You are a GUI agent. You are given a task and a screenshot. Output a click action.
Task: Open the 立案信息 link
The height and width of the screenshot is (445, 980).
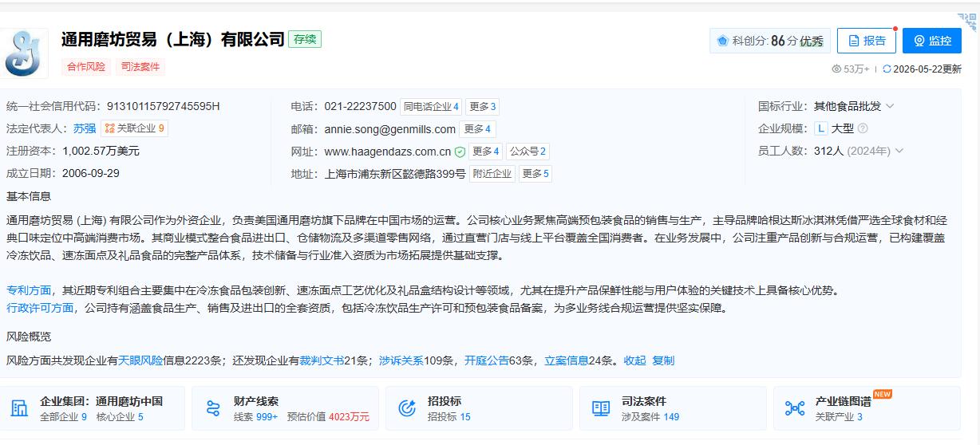[567, 360]
